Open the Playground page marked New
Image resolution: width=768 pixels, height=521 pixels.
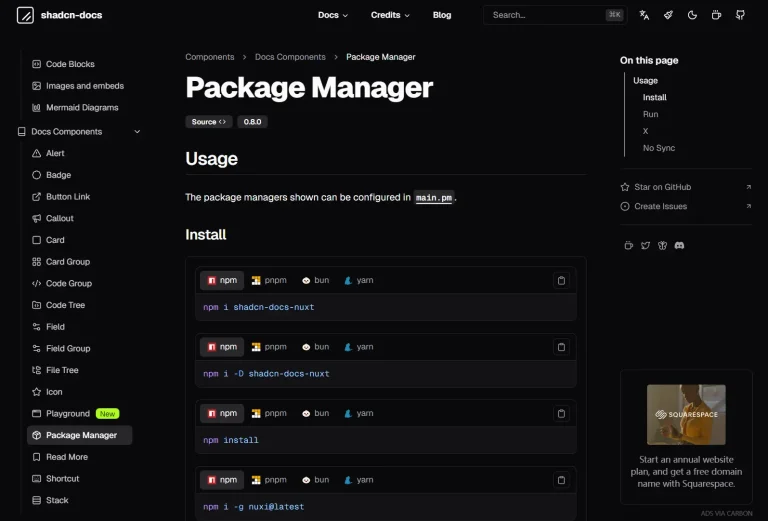pyautogui.click(x=75, y=414)
